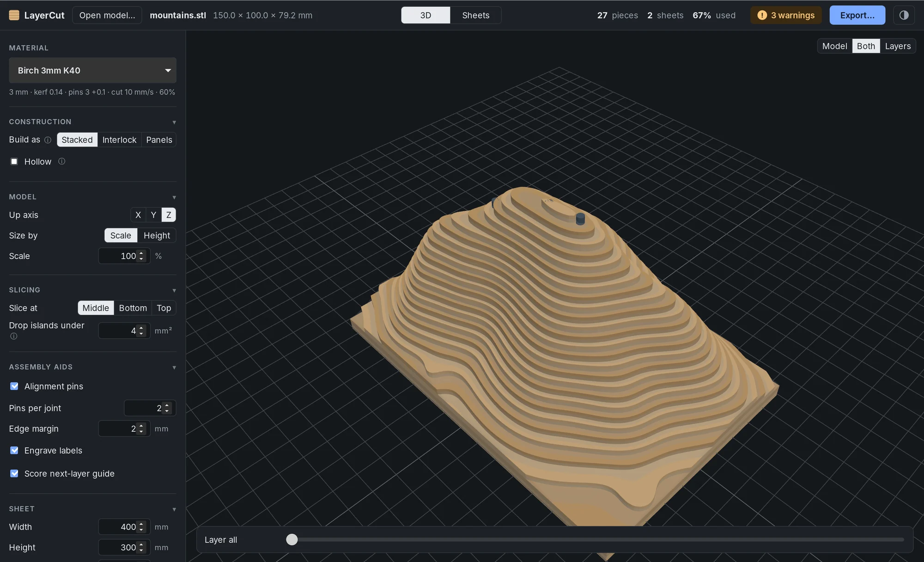Image resolution: width=924 pixels, height=562 pixels.
Task: Click the Edge margin input field
Action: (124, 429)
